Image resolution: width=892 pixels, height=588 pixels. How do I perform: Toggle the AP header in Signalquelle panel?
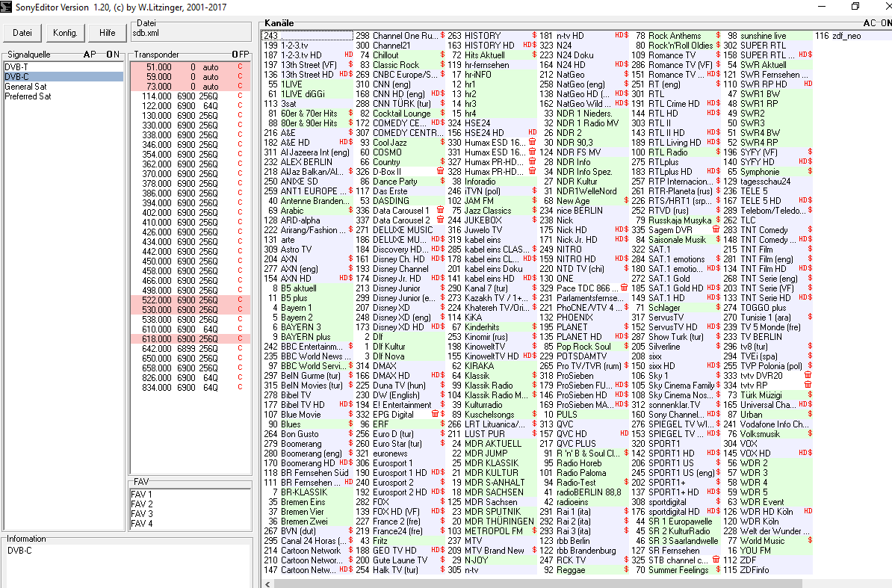pyautogui.click(x=90, y=55)
